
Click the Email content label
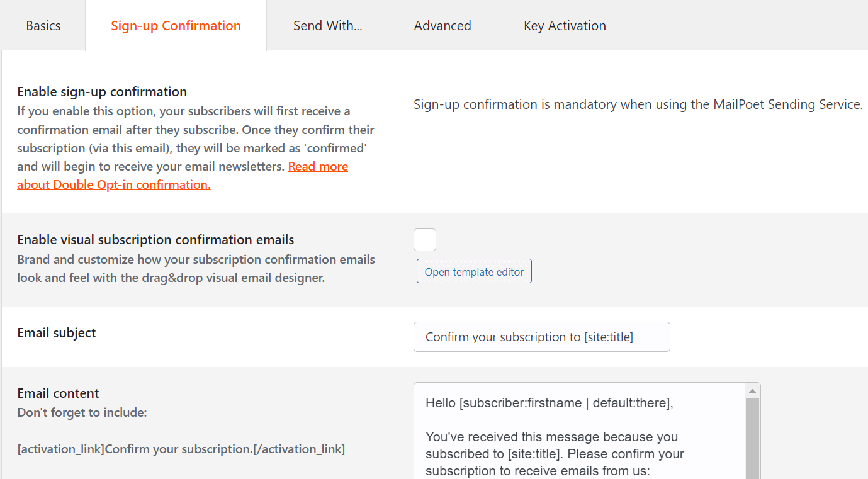pos(57,393)
